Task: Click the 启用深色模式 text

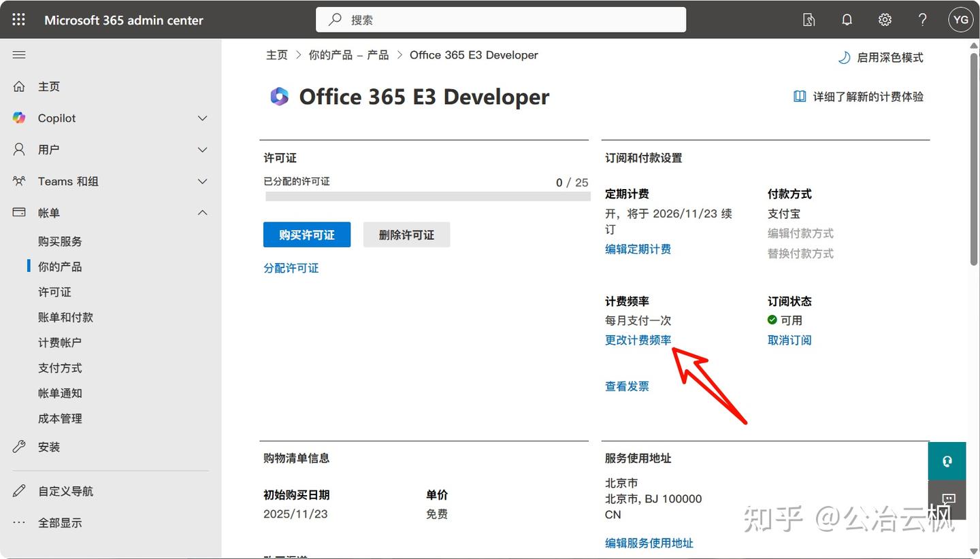Action: click(x=890, y=58)
